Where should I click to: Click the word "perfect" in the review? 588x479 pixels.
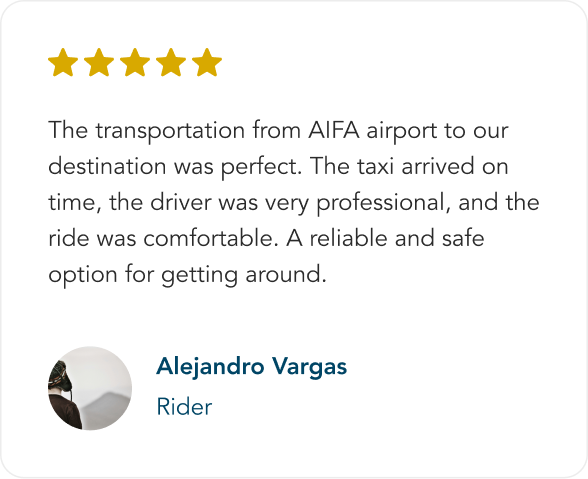coord(261,167)
